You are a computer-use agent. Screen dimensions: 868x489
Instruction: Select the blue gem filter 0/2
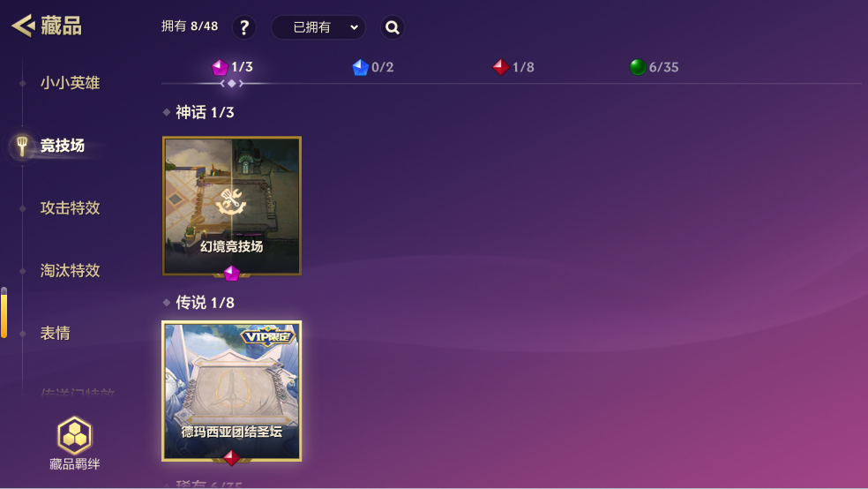pyautogui.click(x=372, y=67)
